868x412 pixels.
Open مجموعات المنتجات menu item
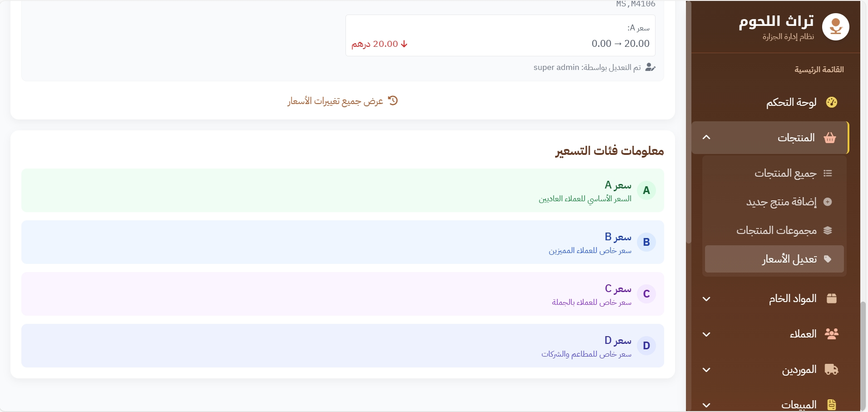(776, 231)
